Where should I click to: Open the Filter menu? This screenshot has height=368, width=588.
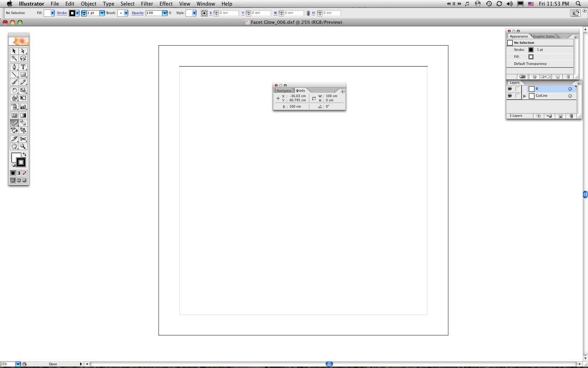[147, 4]
